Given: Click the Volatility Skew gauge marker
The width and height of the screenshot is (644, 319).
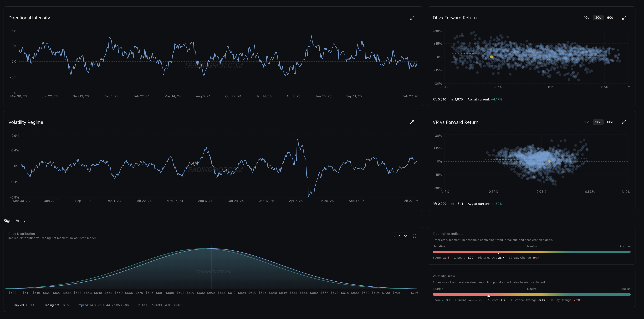Looking at the screenshot, I should [x=489, y=295].
